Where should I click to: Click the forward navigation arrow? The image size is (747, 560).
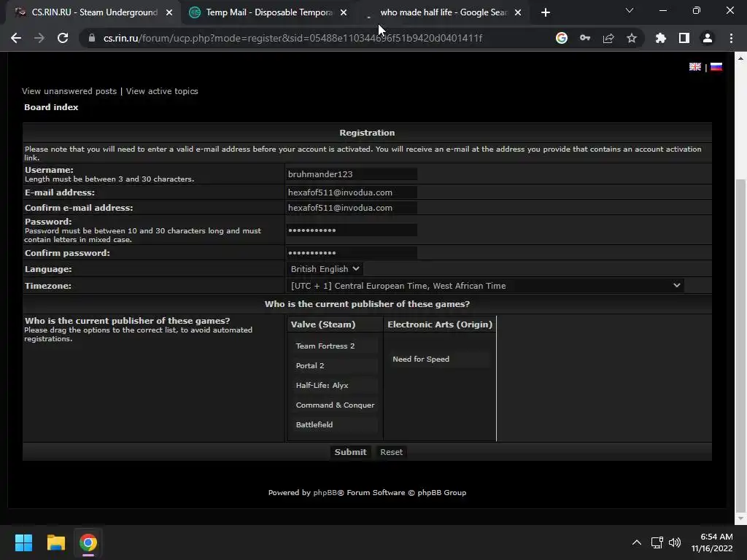(x=39, y=38)
